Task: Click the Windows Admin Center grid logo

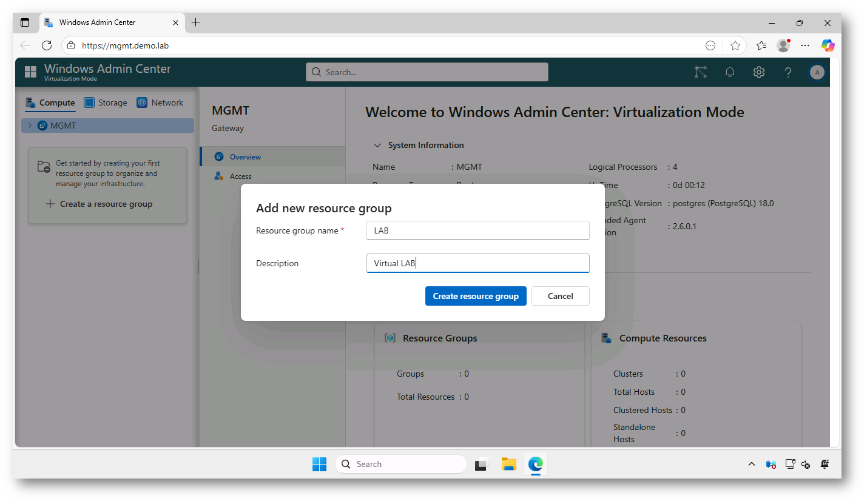Action: [30, 72]
